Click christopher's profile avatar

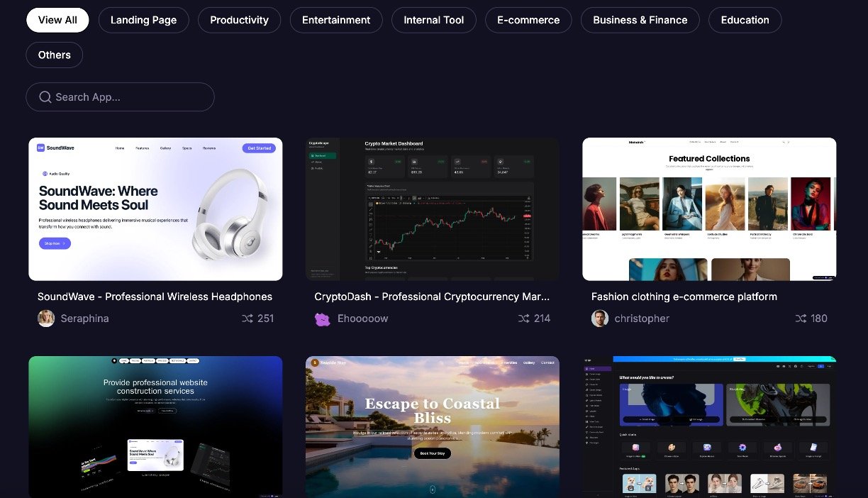[600, 319]
